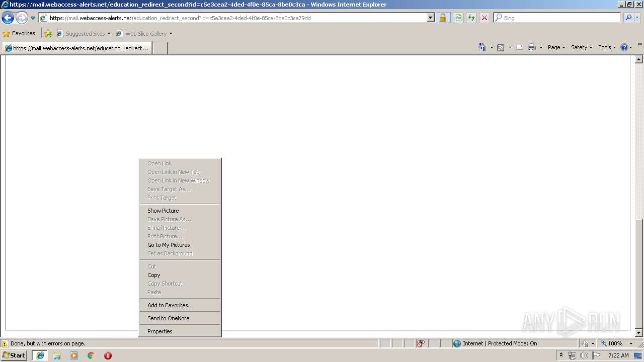The height and width of the screenshot is (362, 644).
Task: Click the vertical scrollbar down arrow
Action: (639, 333)
